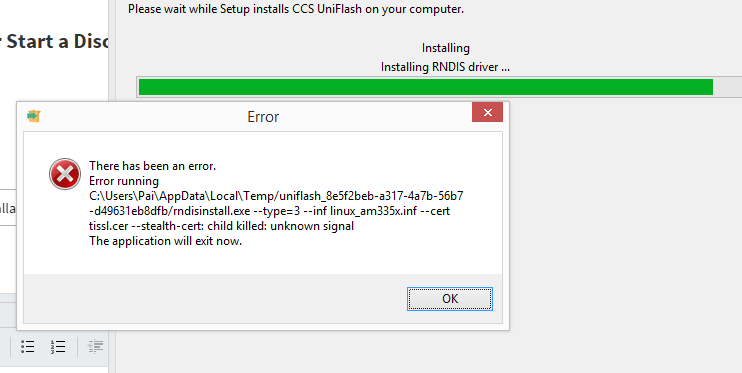
Task: Click the installer box icon in Error title bar
Action: click(x=34, y=116)
